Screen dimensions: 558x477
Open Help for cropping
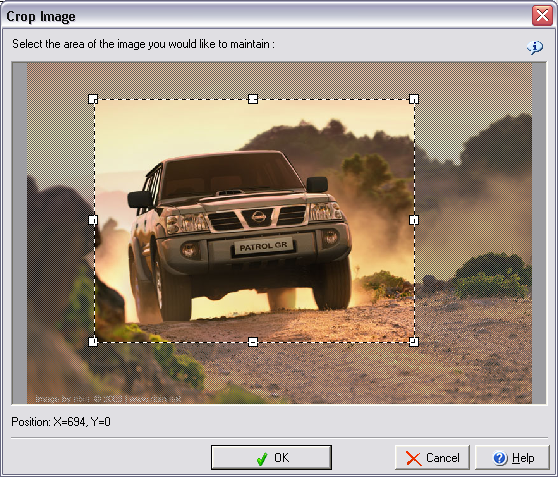512,458
